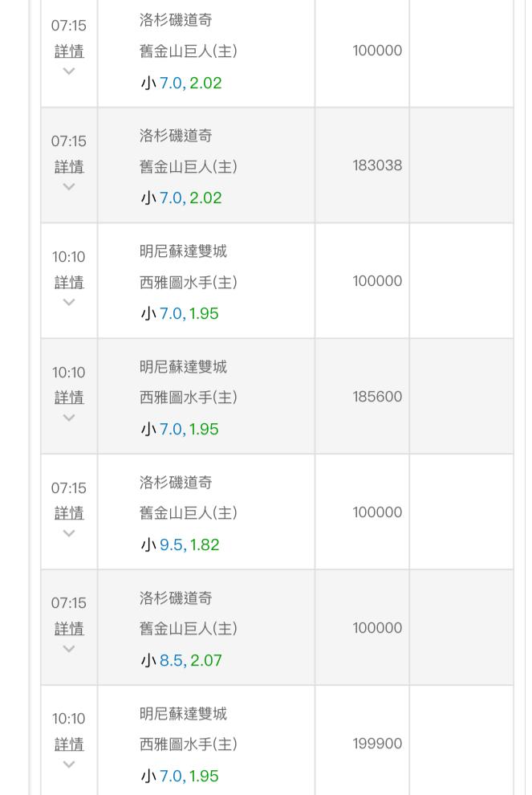This screenshot has height=795, width=532.
Task: Expand chevron under 詳情 in the 183038 row
Action: (x=69, y=186)
